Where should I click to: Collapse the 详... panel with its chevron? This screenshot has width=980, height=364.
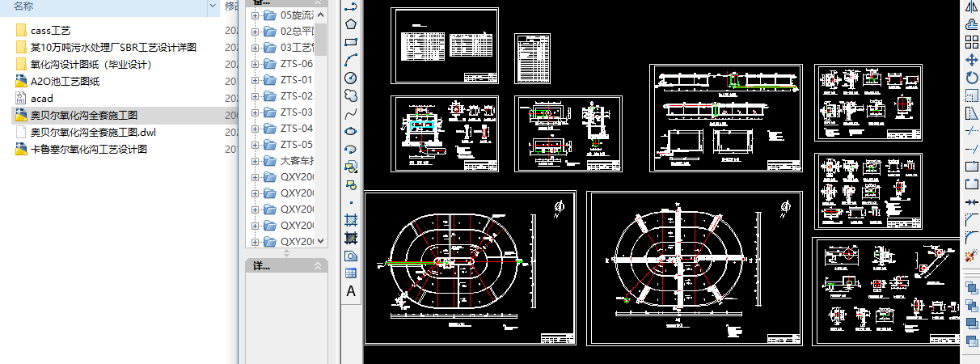click(x=319, y=266)
